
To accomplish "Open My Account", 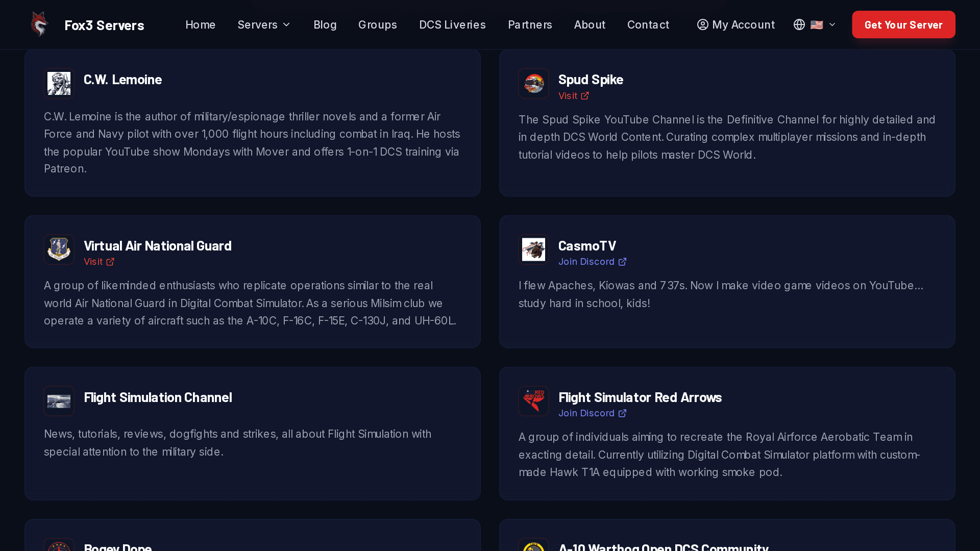I will tap(736, 24).
